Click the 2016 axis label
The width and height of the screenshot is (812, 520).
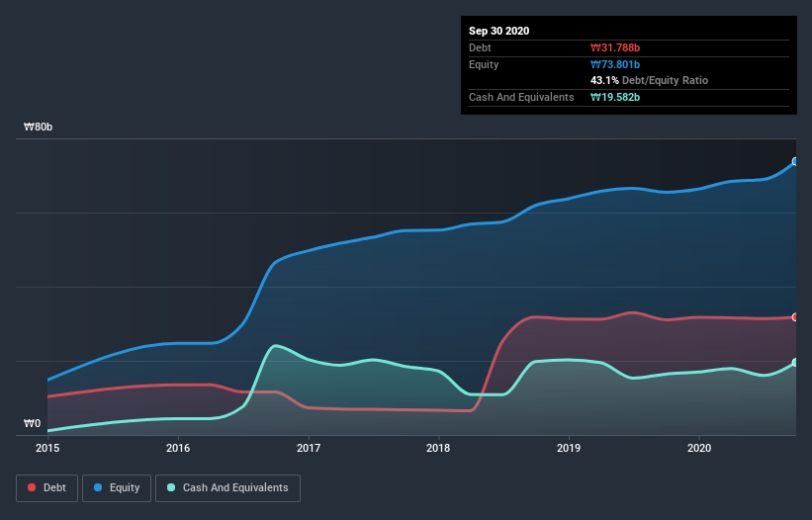point(178,448)
